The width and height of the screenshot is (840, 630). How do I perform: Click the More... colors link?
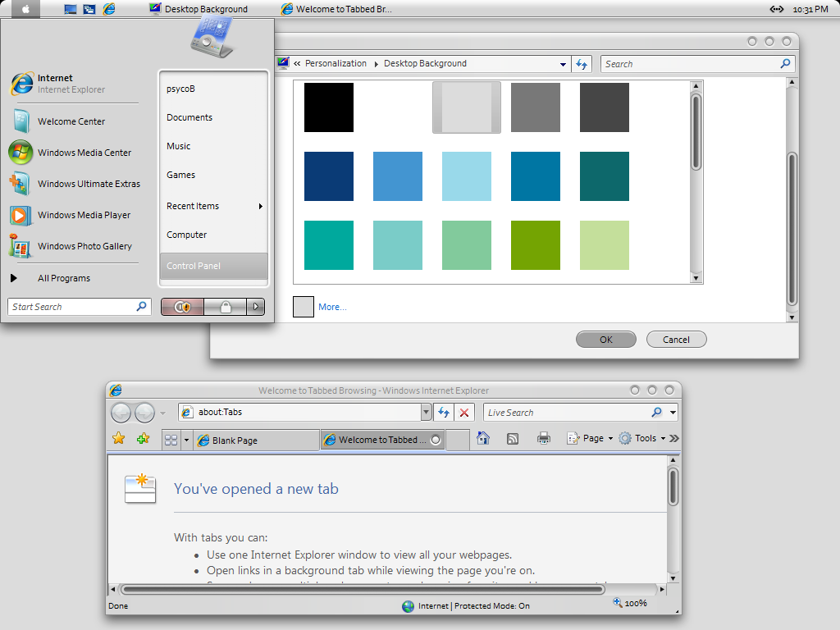(x=332, y=307)
